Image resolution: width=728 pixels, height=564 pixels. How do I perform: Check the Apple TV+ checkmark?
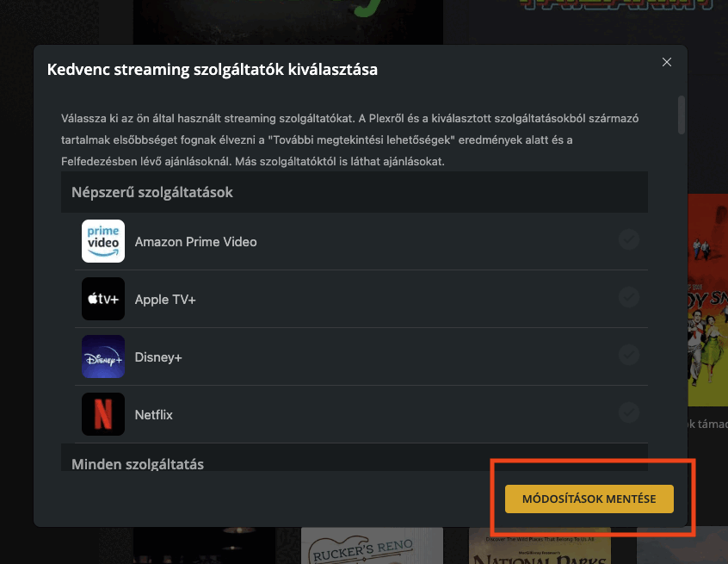[629, 297]
